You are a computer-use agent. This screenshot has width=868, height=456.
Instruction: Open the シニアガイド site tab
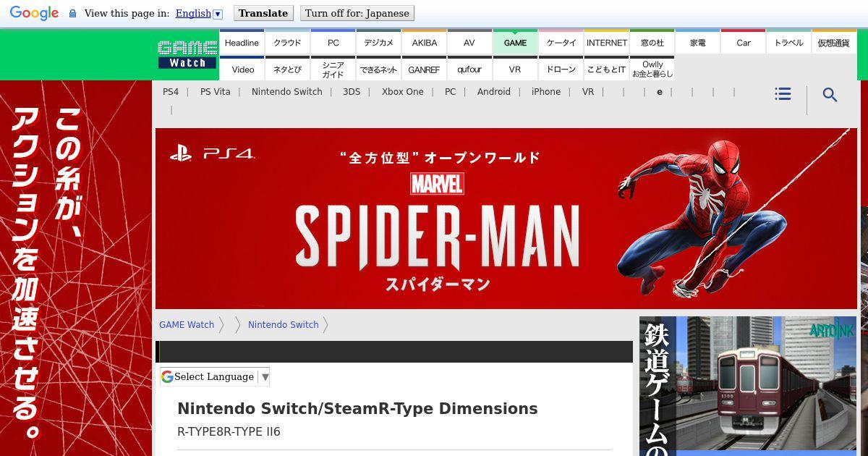333,69
